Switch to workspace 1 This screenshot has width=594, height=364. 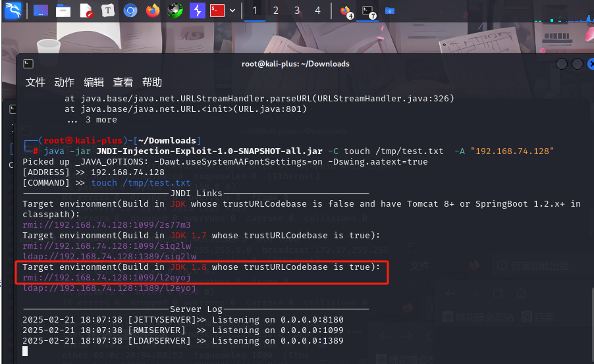coord(255,11)
